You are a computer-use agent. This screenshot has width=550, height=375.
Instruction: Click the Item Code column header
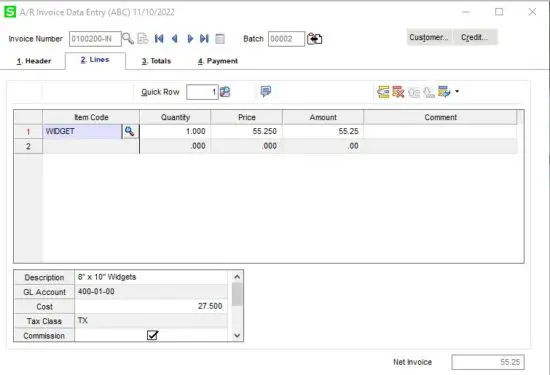pyautogui.click(x=91, y=117)
